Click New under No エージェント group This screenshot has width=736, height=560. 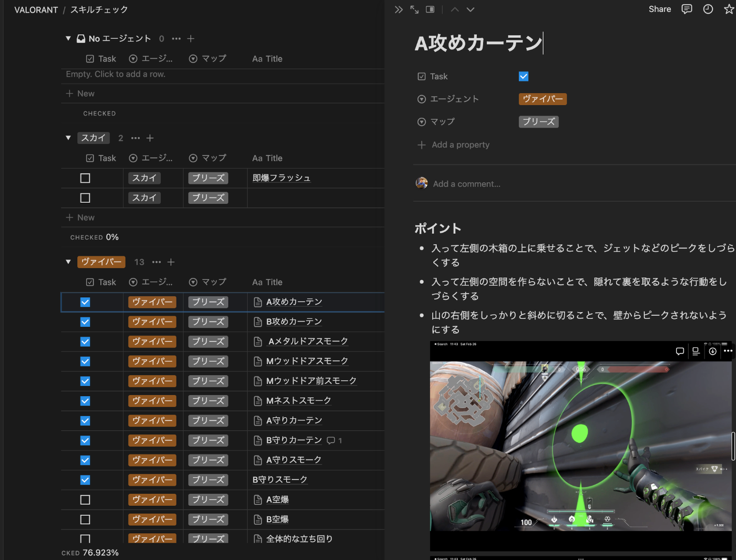pyautogui.click(x=80, y=94)
